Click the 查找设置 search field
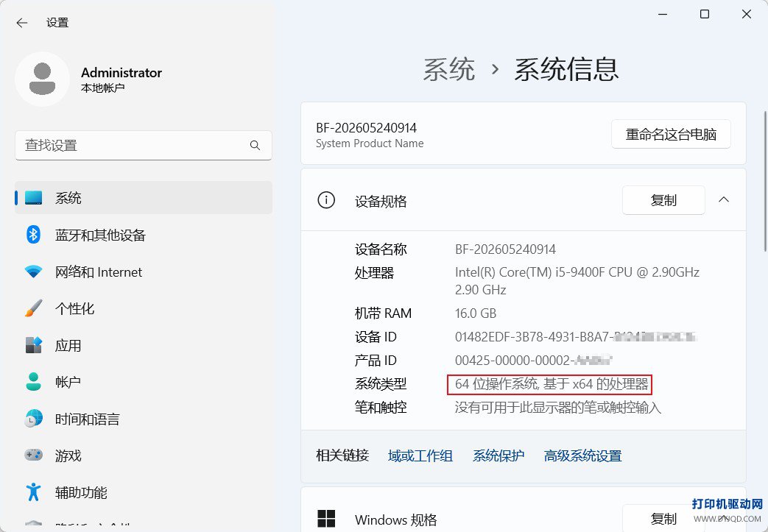The height and width of the screenshot is (532, 768). tap(144, 146)
